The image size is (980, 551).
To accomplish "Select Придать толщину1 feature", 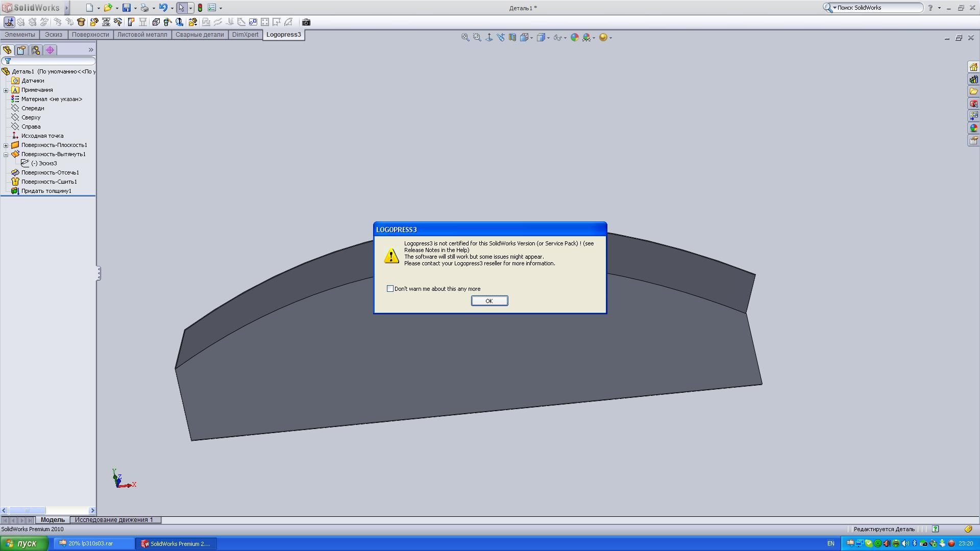I will point(46,191).
